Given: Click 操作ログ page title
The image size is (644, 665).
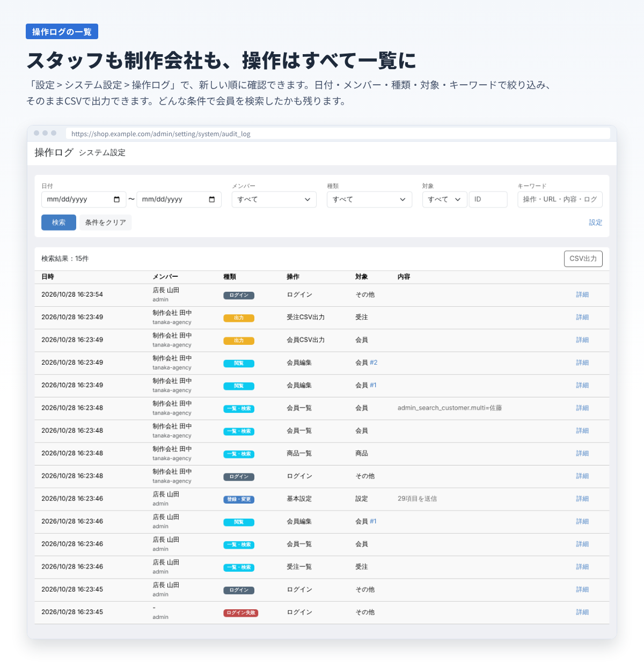Looking at the screenshot, I should 54,152.
